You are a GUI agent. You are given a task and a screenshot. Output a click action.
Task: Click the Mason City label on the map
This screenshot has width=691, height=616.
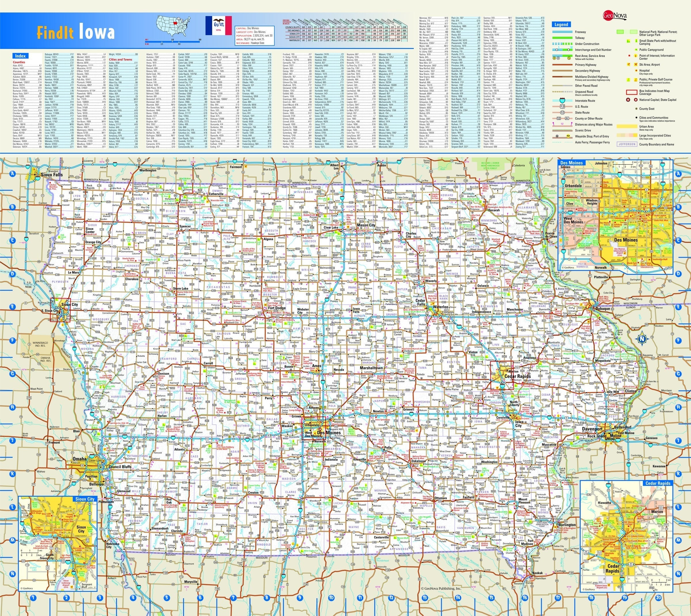[x=366, y=225]
